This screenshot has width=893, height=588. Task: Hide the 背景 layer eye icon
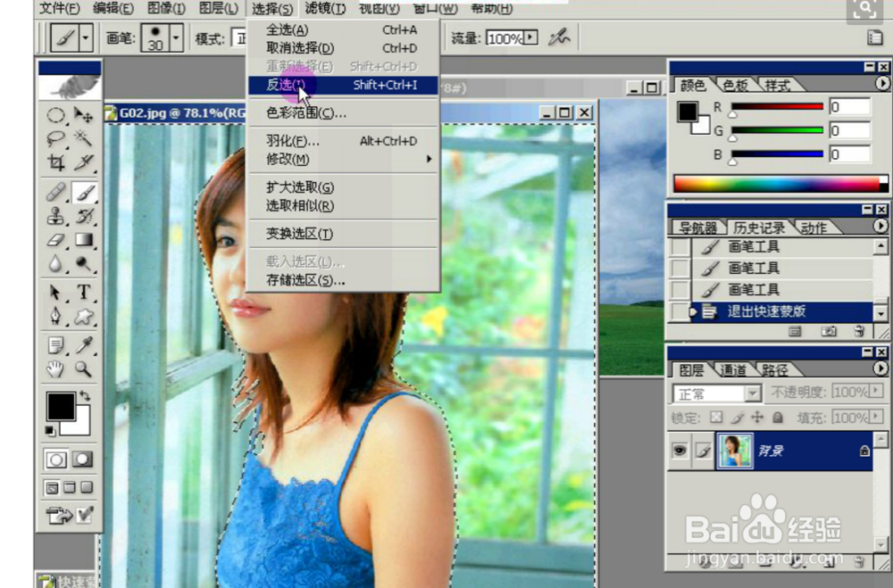coord(680,451)
